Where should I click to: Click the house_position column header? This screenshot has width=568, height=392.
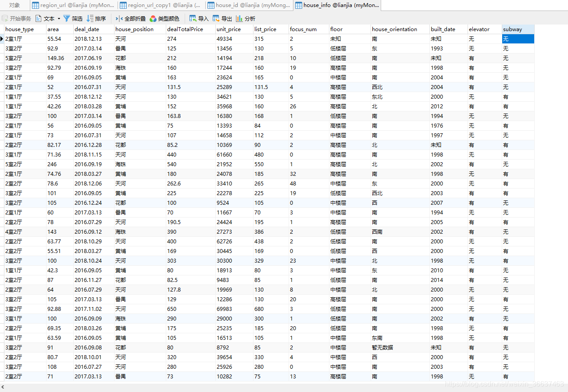coord(140,29)
